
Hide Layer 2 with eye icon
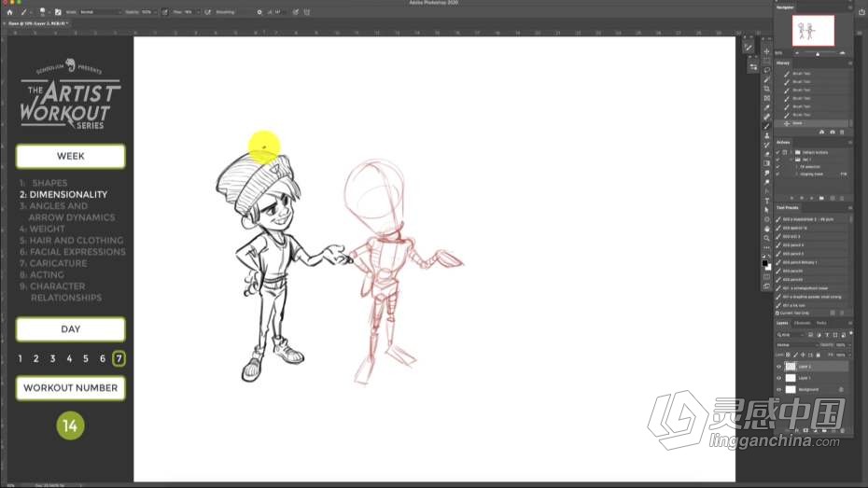[779, 367]
